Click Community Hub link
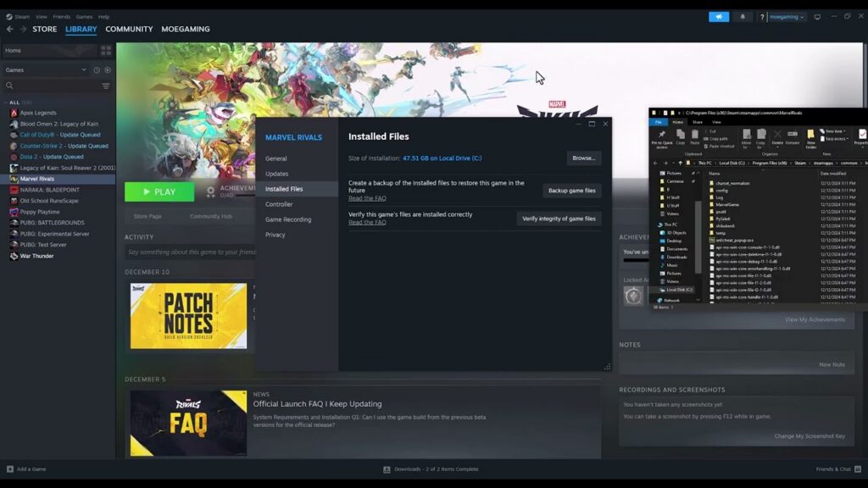 click(211, 216)
